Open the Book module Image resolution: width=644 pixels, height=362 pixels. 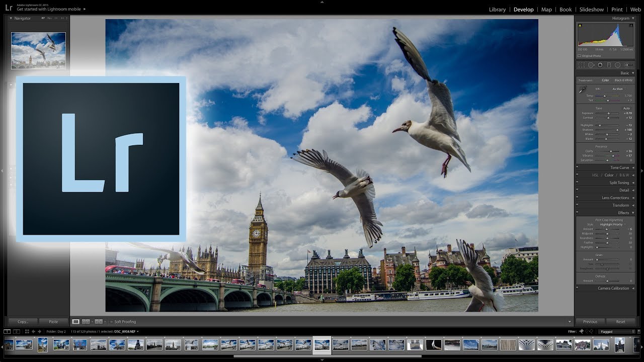[566, 10]
